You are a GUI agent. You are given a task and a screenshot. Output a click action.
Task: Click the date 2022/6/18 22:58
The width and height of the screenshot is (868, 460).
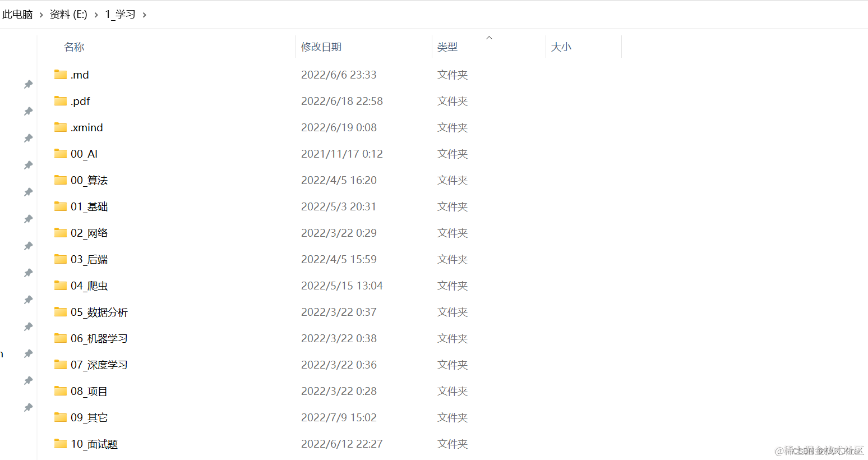coord(342,102)
